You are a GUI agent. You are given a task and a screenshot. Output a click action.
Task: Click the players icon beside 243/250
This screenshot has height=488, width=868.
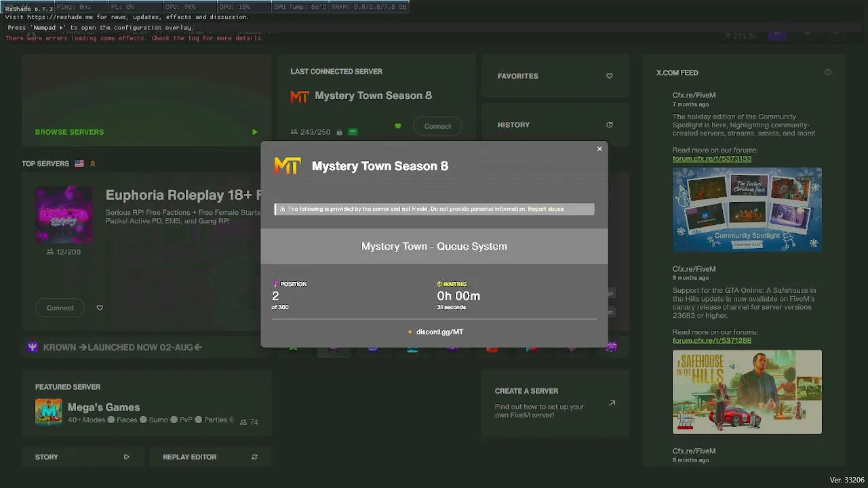click(x=294, y=132)
